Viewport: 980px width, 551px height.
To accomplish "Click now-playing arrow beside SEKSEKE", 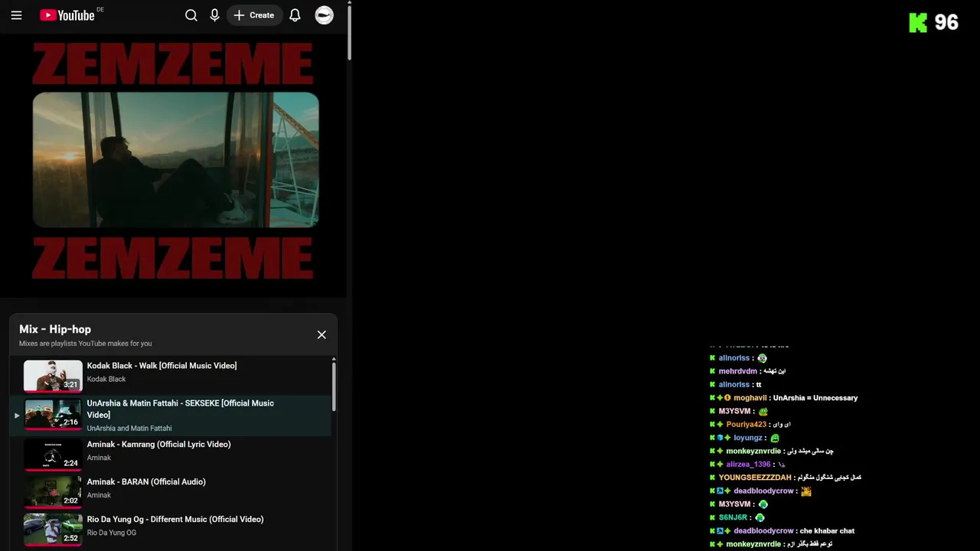I will 17,416.
